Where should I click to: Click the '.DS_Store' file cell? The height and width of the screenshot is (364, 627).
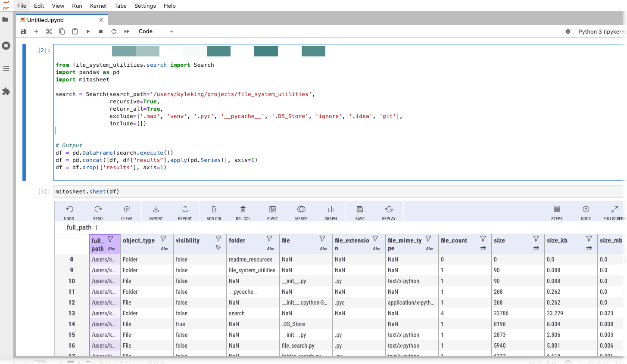click(x=306, y=324)
